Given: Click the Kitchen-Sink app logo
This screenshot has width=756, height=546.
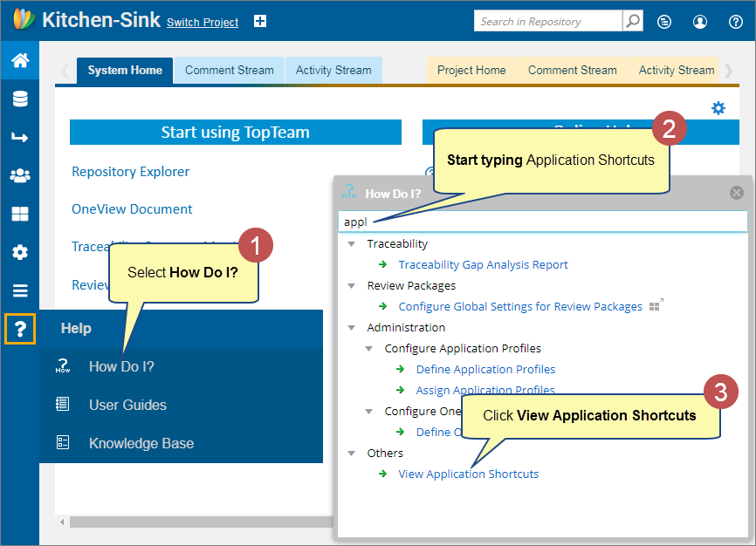Looking at the screenshot, I should (x=24, y=19).
